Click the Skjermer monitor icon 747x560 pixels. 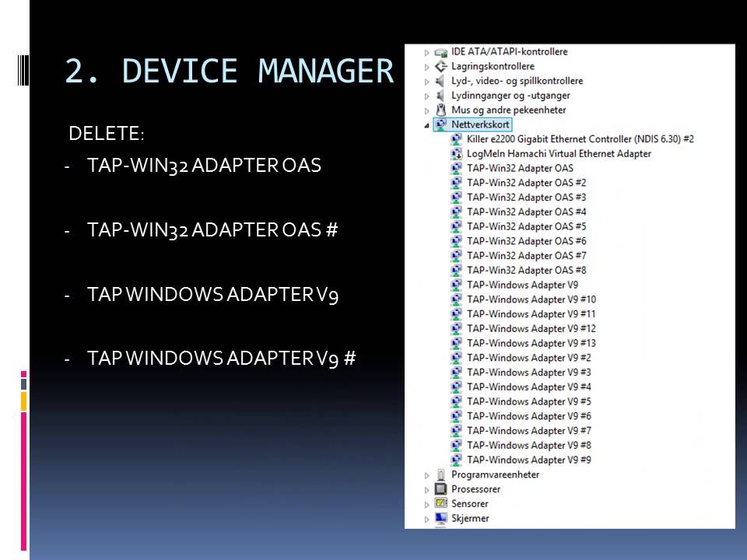tap(441, 518)
